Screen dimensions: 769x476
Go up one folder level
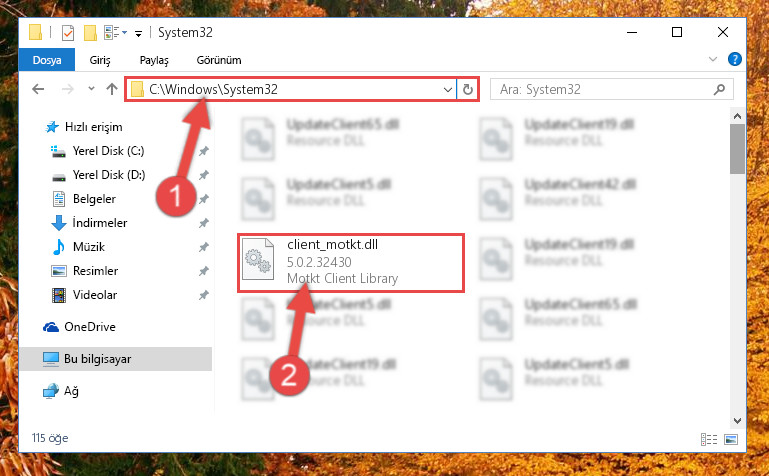tap(112, 89)
